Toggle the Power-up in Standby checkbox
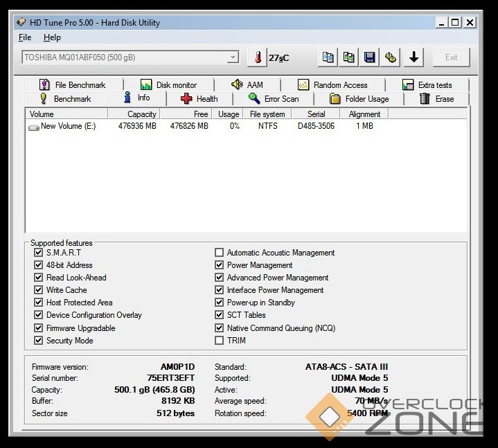The height and width of the screenshot is (448, 498). 219,302
